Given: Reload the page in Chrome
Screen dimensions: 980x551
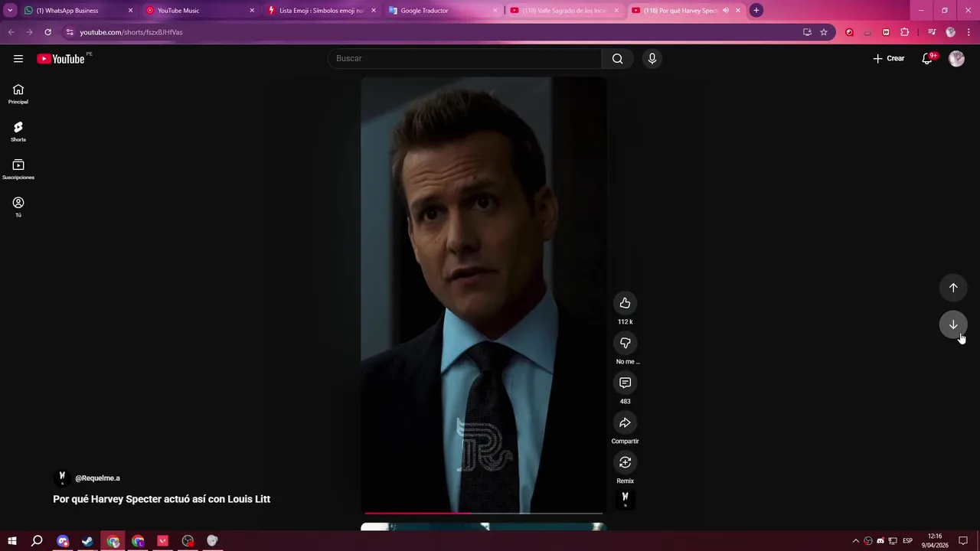Looking at the screenshot, I should [x=47, y=32].
